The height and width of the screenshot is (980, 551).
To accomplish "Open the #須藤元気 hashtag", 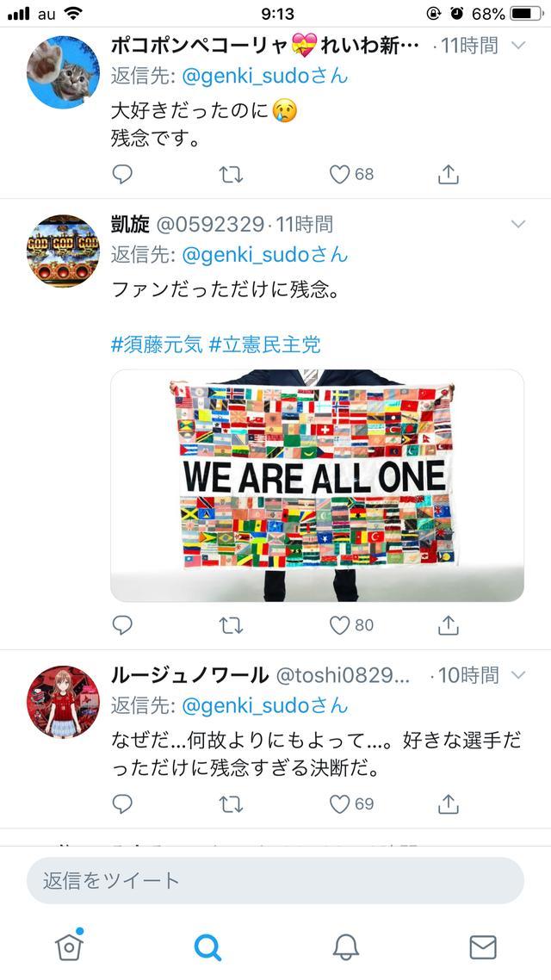I will tap(157, 344).
